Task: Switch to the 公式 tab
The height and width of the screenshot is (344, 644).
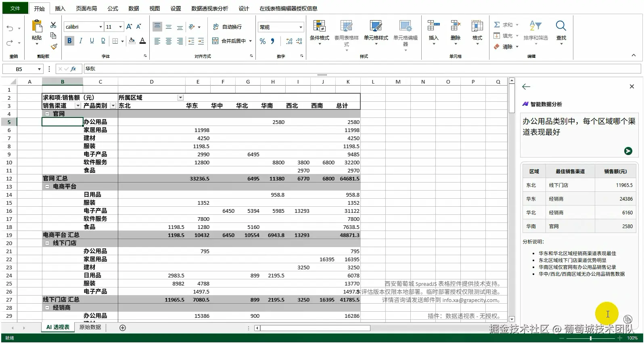Action: pyautogui.click(x=113, y=8)
